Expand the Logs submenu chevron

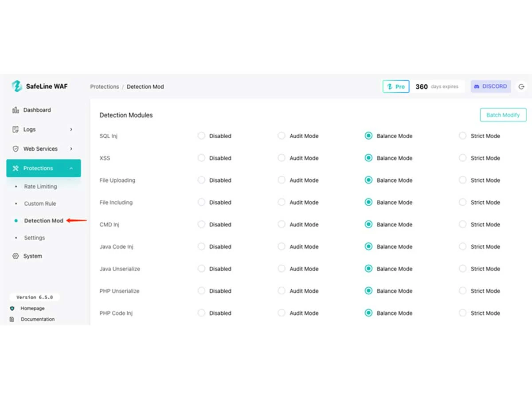(71, 129)
